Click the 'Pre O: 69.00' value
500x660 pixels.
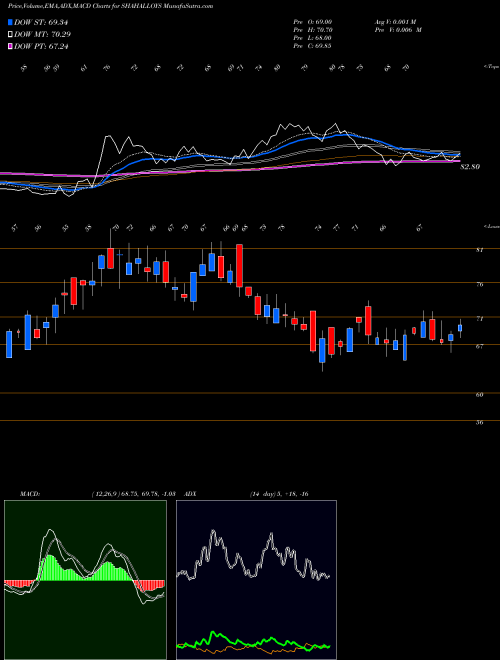tap(312, 22)
